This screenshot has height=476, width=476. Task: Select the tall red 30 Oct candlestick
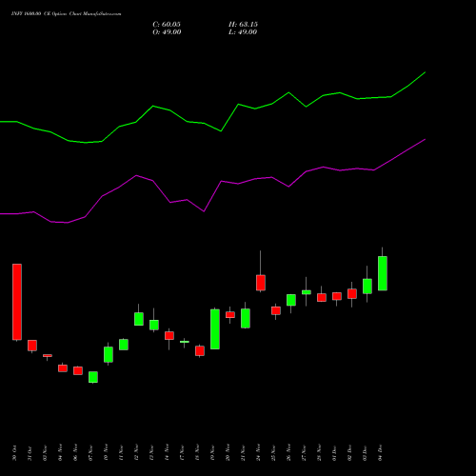[17, 302]
